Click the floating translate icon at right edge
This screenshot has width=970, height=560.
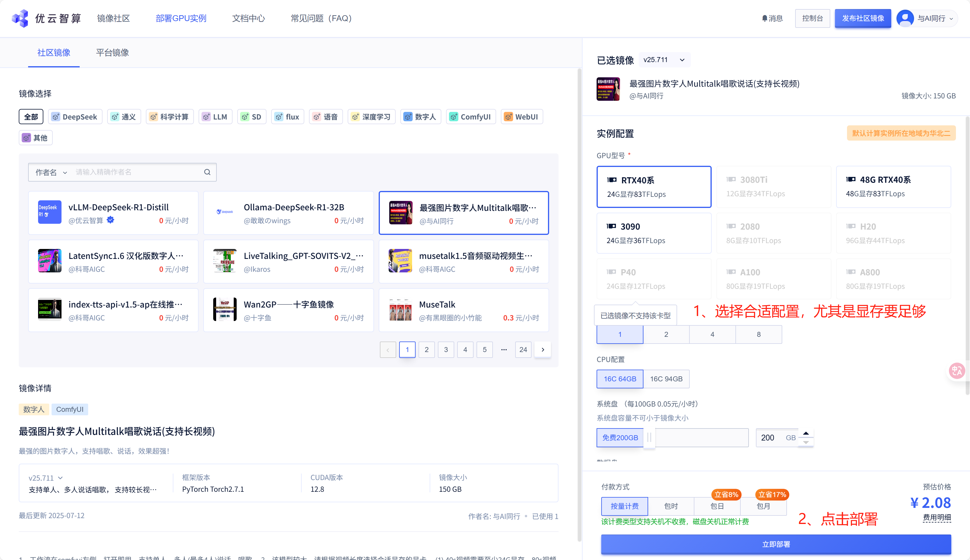pyautogui.click(x=957, y=371)
